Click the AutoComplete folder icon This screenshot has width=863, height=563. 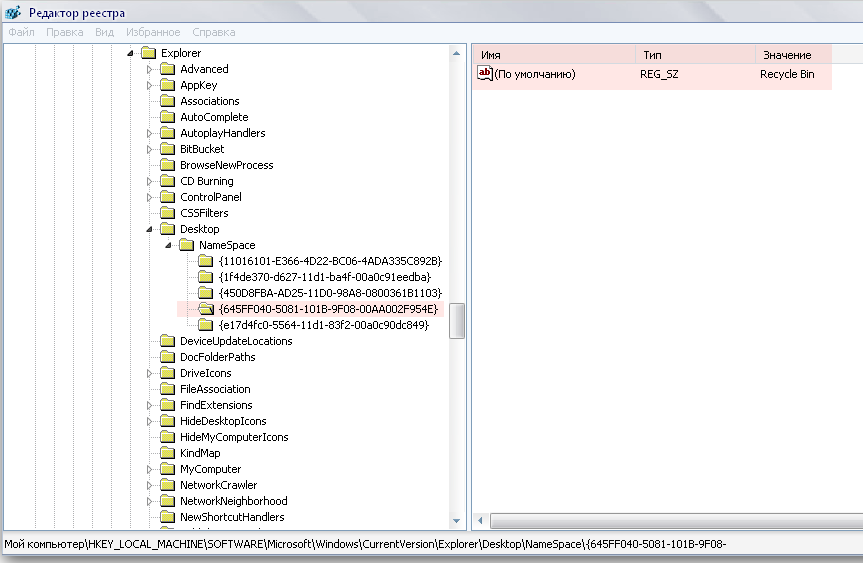click(x=167, y=117)
